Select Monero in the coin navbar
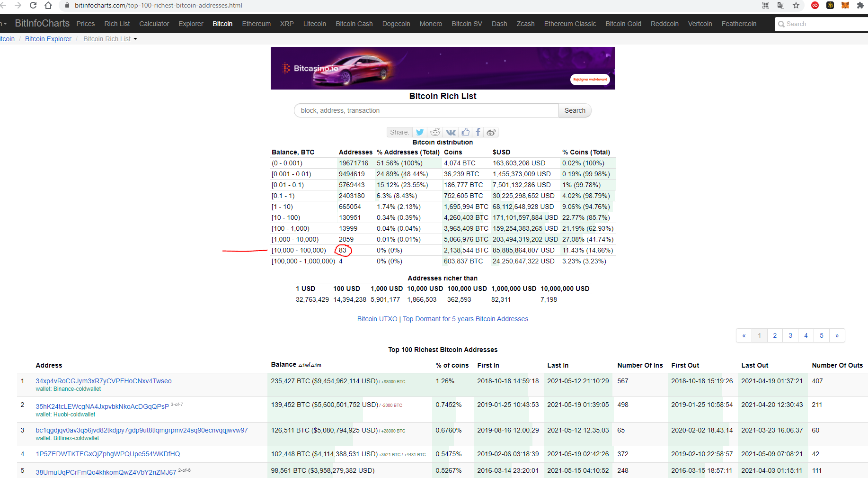Screen dimensions: 868x478 coord(431,24)
